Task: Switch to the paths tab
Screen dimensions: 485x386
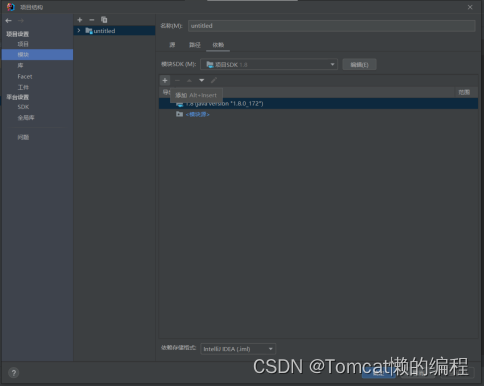Action: pyautogui.click(x=195, y=45)
